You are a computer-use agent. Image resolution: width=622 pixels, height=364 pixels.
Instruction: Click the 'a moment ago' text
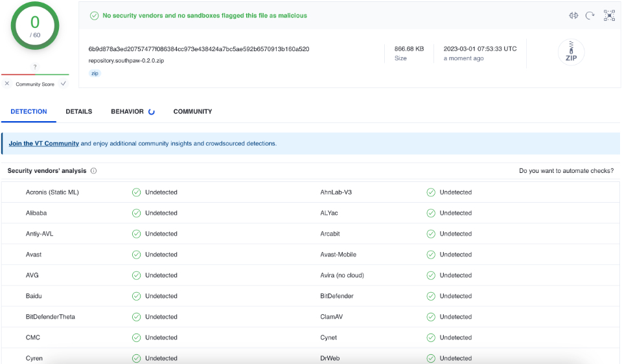click(x=463, y=58)
